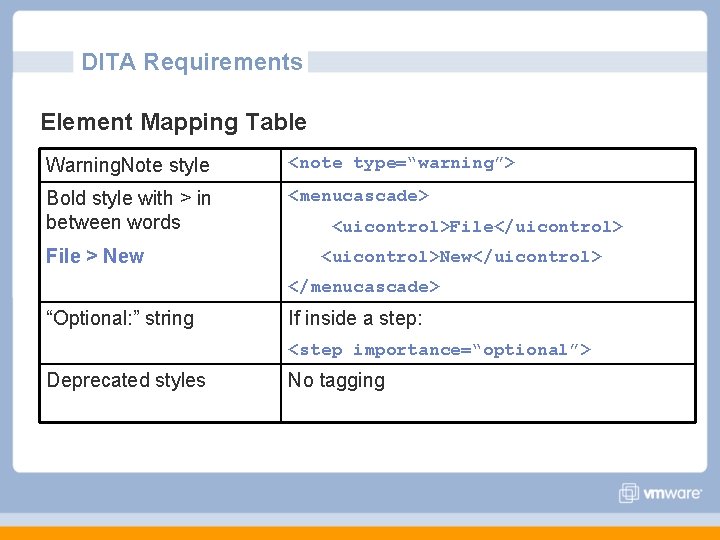The width and height of the screenshot is (720, 540).
Task: Click the opening <menucascade> tag
Action: click(358, 196)
